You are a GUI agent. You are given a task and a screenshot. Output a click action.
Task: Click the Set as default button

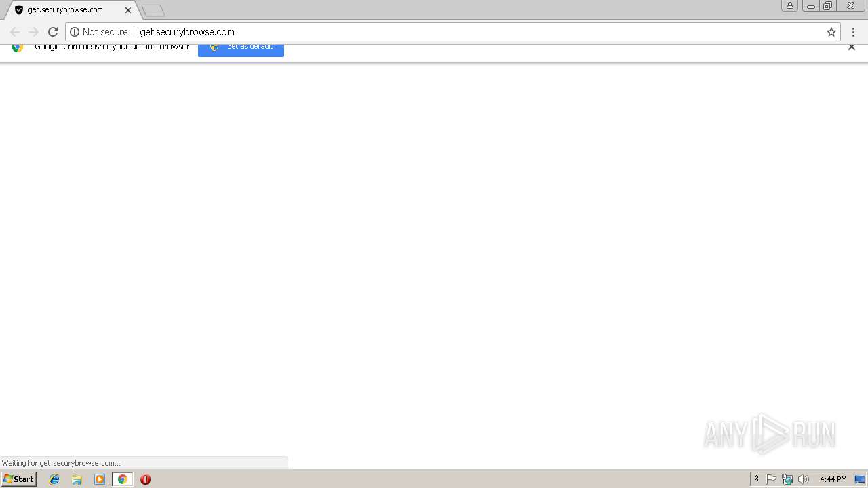click(x=241, y=49)
